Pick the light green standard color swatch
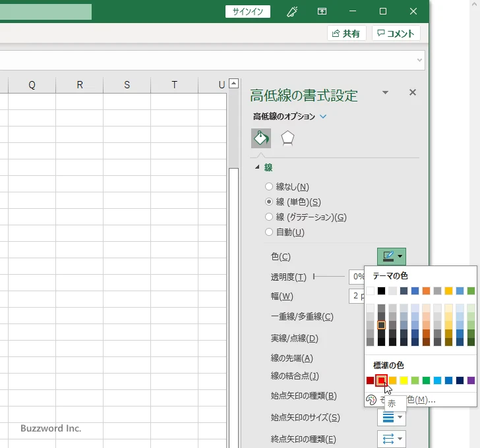The height and width of the screenshot is (448, 480). [x=415, y=380]
